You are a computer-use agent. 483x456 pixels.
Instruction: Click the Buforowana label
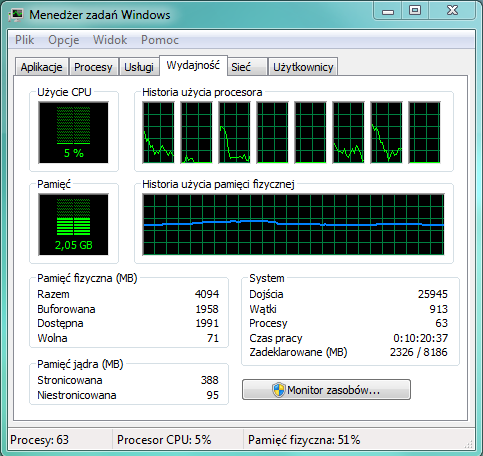[x=66, y=309]
